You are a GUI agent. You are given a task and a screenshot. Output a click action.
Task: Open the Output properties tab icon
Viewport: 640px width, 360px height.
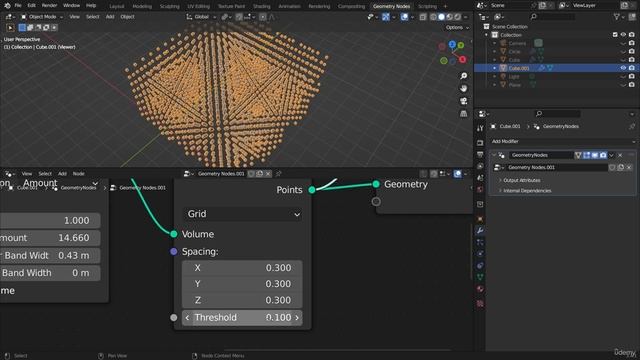click(480, 155)
